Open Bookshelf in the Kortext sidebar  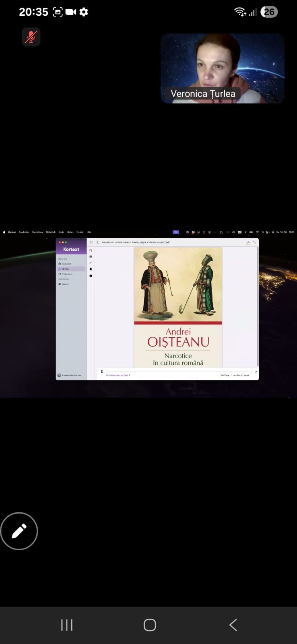(x=66, y=264)
